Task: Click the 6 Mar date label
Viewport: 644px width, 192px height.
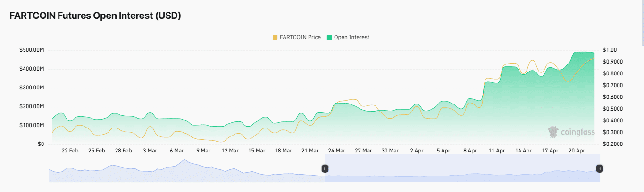Action: 176,151
